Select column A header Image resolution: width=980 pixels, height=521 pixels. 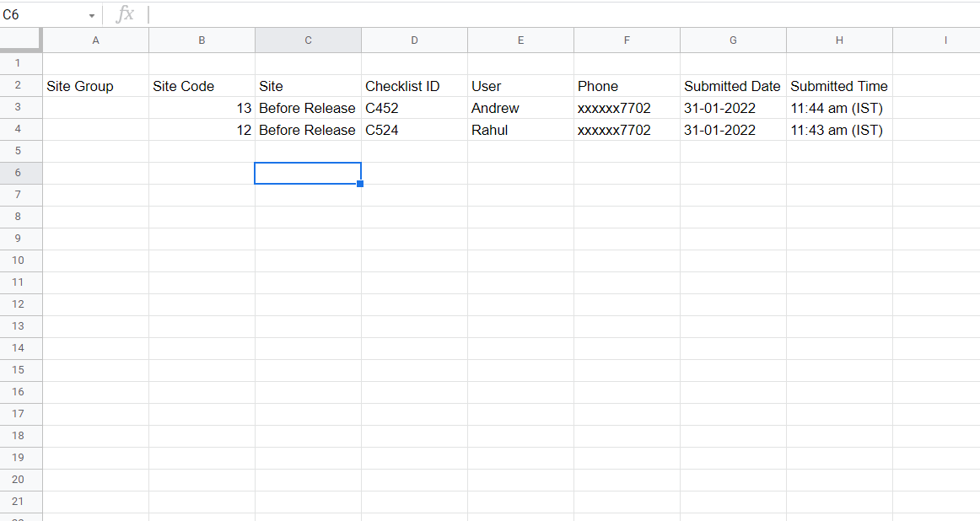coord(95,40)
